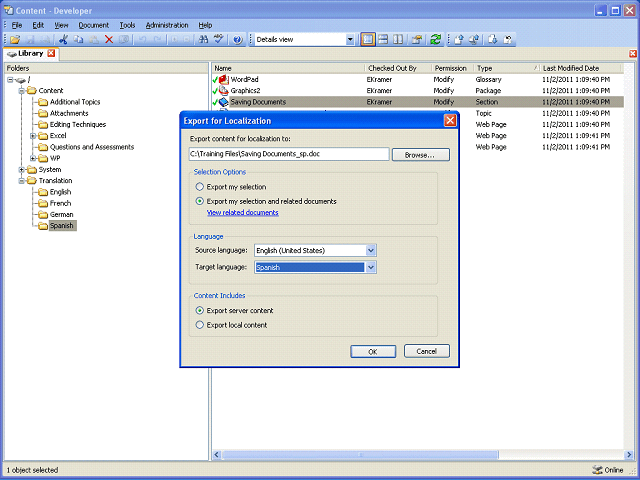The image size is (640, 480).
Task: Click the Redo toolbar icon
Action: point(158,40)
